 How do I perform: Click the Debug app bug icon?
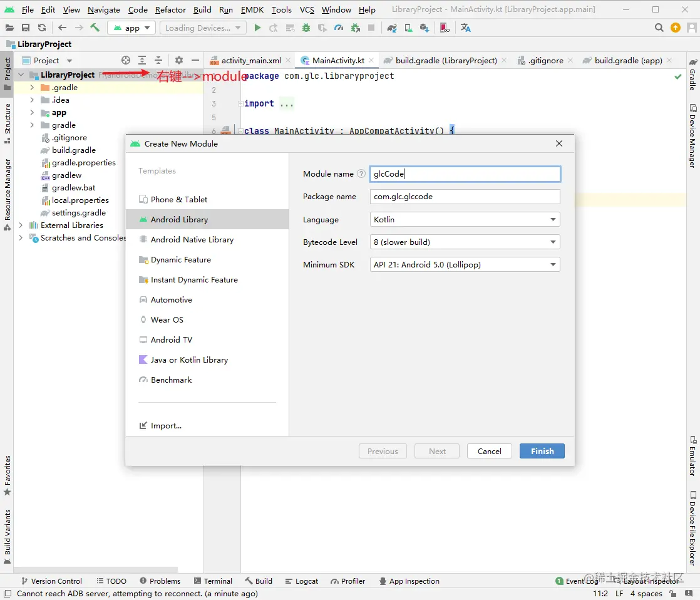pos(306,28)
